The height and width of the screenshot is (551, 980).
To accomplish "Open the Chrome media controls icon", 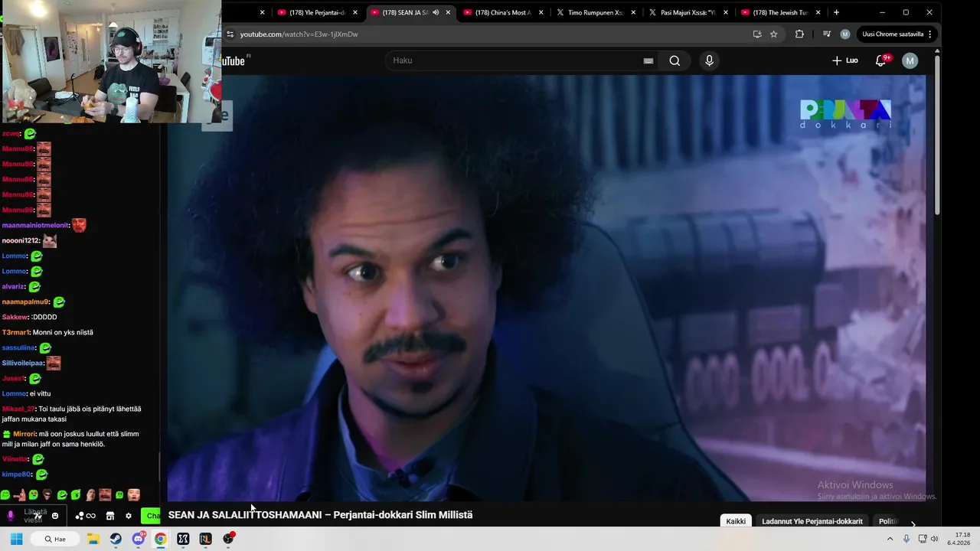I will 827,34.
